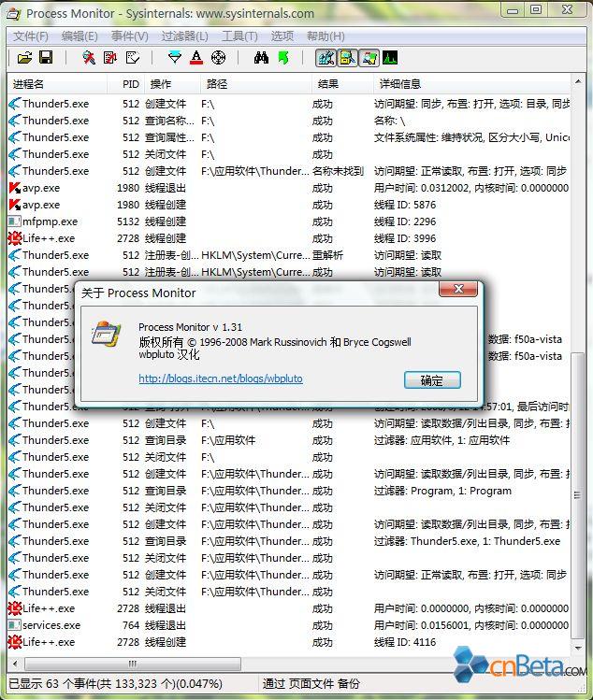The image size is (593, 700).
Task: Click the Life++.exe icon with 线程 ID: 4116
Action: 15,642
